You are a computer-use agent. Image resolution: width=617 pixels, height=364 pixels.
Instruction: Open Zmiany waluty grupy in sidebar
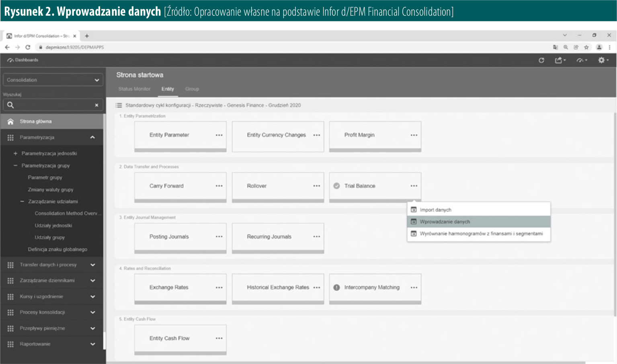(x=51, y=190)
